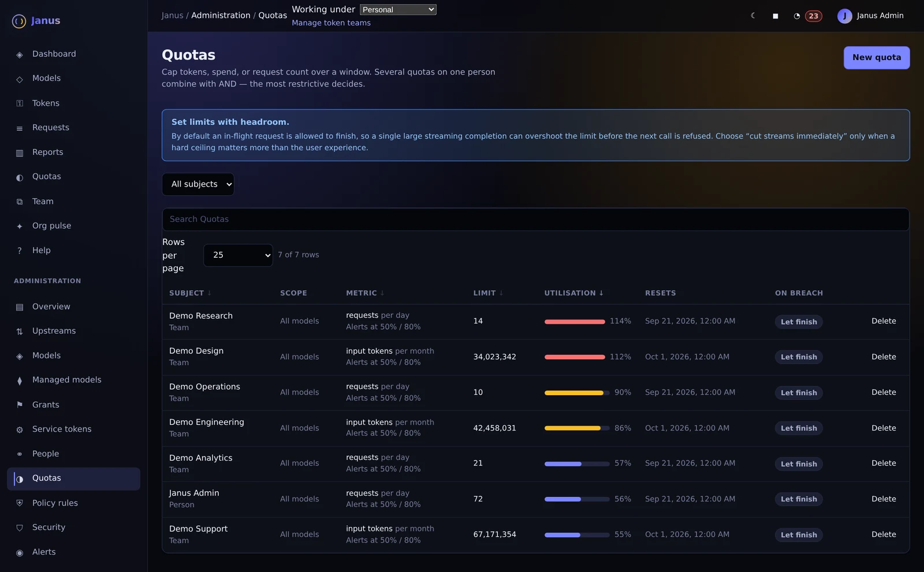Open the Grants page
Screen dimensions: 924x572
(73, 404)
